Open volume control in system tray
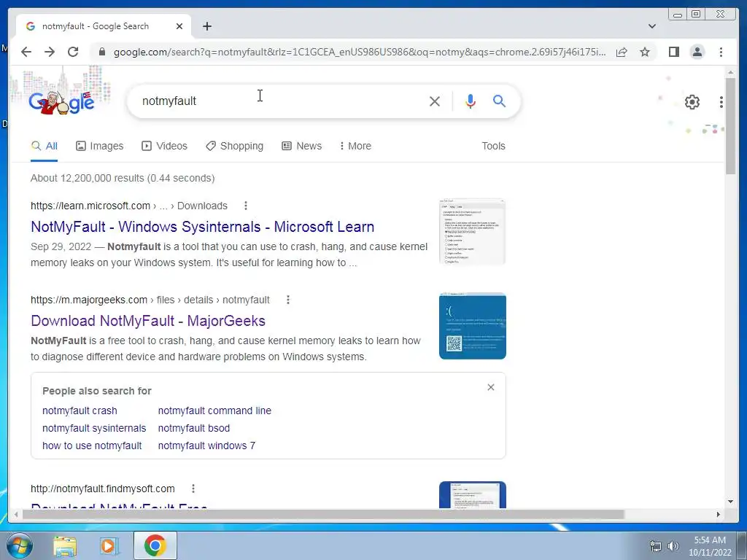Screen dimensions: 747x560 click(x=673, y=546)
